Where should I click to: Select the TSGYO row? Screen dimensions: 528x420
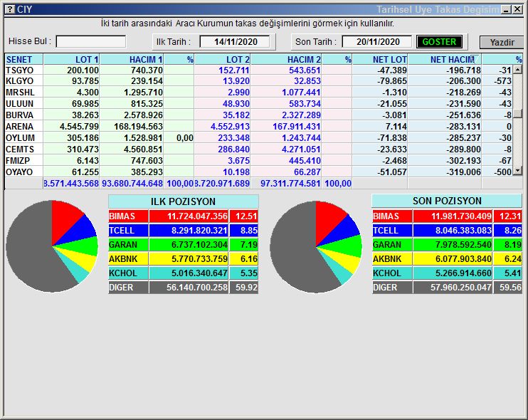[258, 70]
